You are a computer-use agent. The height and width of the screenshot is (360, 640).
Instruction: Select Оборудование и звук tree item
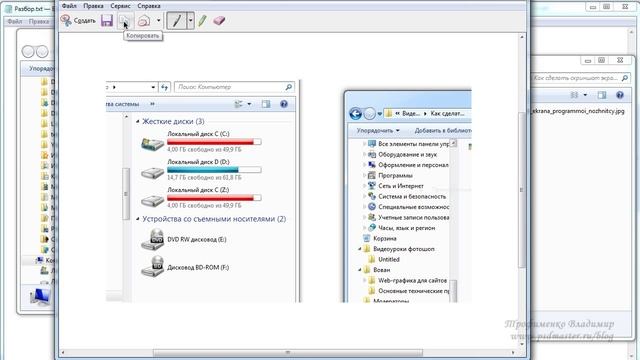tap(407, 154)
